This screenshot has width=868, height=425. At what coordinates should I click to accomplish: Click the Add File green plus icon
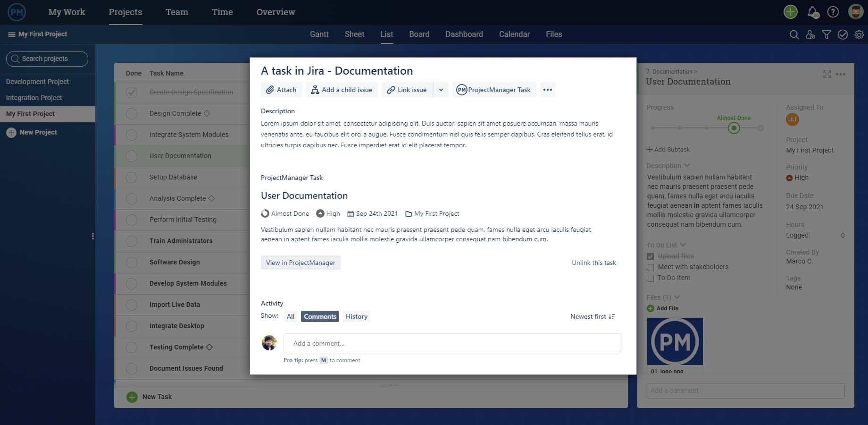click(651, 308)
